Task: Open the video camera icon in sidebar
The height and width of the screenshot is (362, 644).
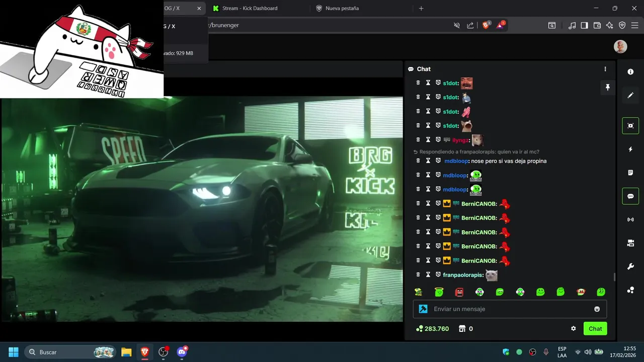Action: [x=630, y=243]
